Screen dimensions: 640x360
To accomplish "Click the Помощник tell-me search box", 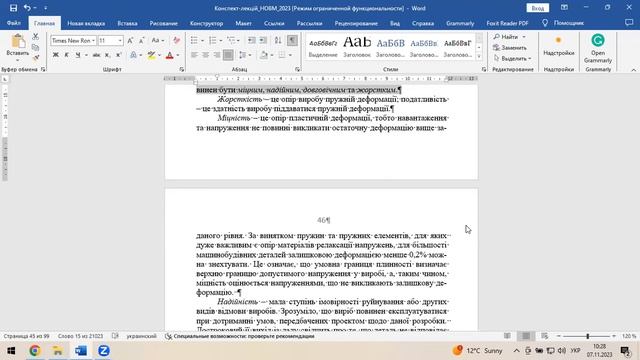I will [x=564, y=23].
